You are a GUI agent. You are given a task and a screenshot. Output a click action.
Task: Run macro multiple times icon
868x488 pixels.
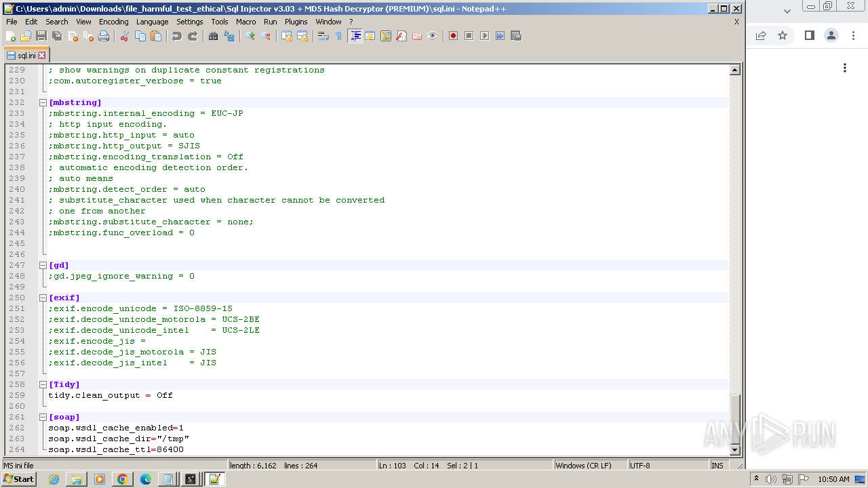point(500,36)
